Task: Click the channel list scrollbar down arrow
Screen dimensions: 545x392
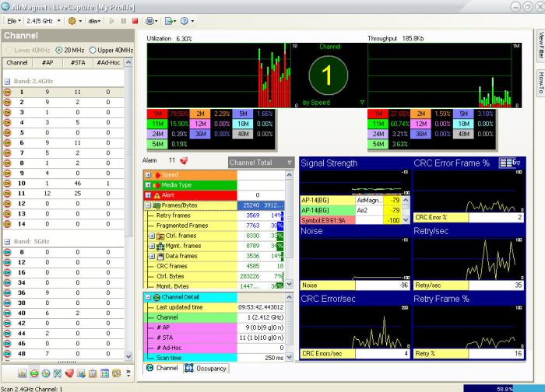Action: coord(128,356)
